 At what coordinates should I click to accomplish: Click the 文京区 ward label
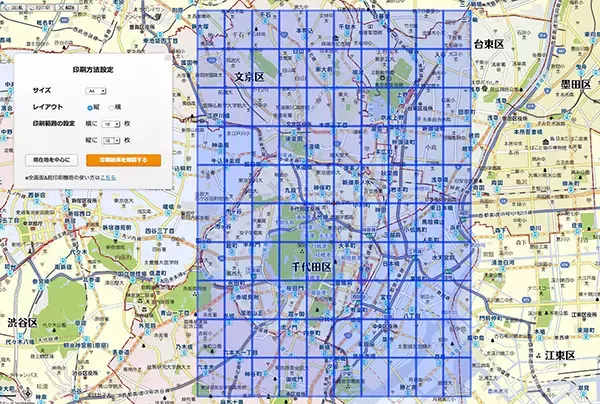[249, 77]
